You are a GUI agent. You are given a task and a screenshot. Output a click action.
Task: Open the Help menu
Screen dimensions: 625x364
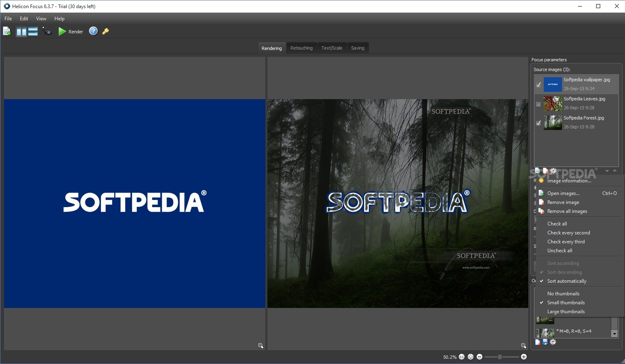59,19
